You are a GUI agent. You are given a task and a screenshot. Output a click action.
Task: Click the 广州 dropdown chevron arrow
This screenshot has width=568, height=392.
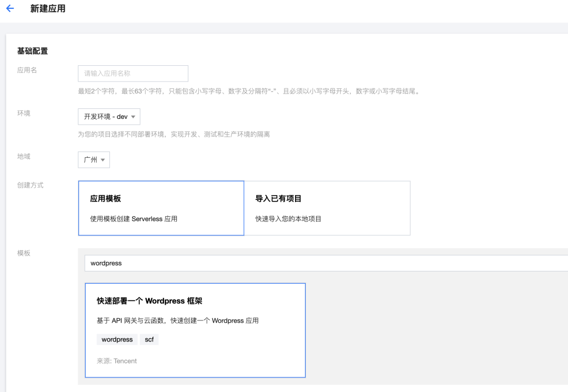click(104, 159)
